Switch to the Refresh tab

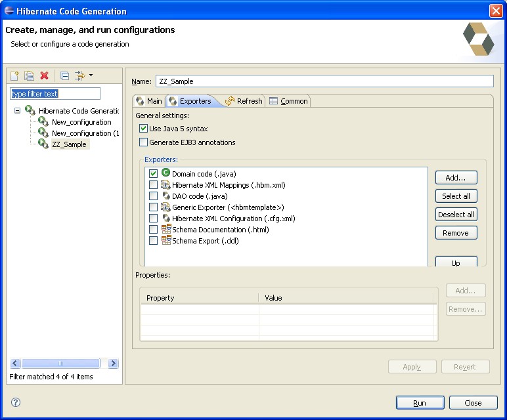click(244, 101)
